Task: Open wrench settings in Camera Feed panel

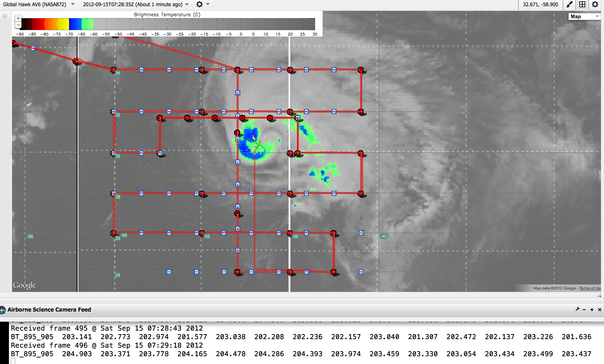Action: point(577,309)
